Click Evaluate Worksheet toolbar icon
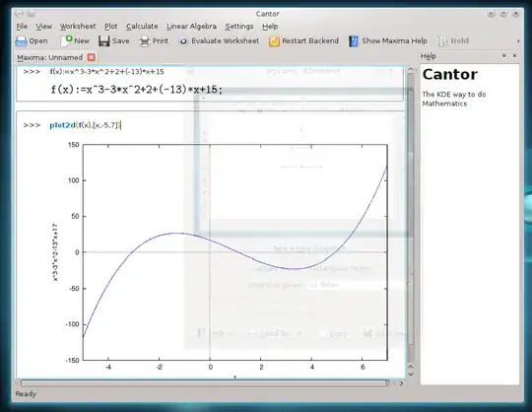 coord(183,41)
